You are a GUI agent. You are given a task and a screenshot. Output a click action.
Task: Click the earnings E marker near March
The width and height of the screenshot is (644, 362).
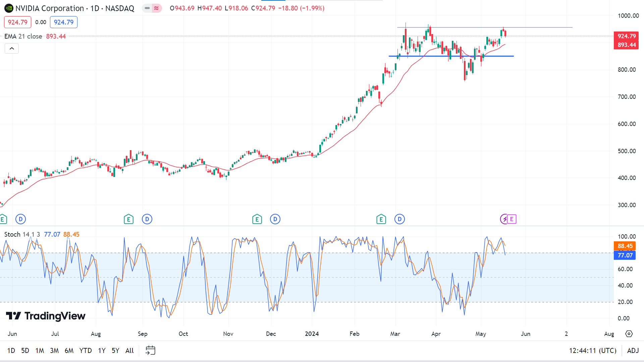click(381, 219)
